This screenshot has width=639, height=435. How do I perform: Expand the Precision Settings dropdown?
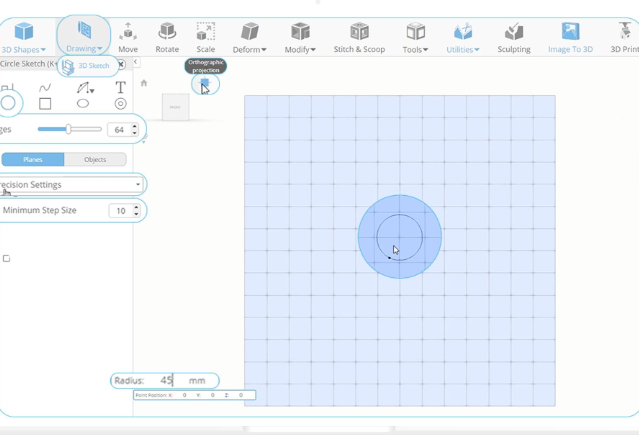point(71,185)
